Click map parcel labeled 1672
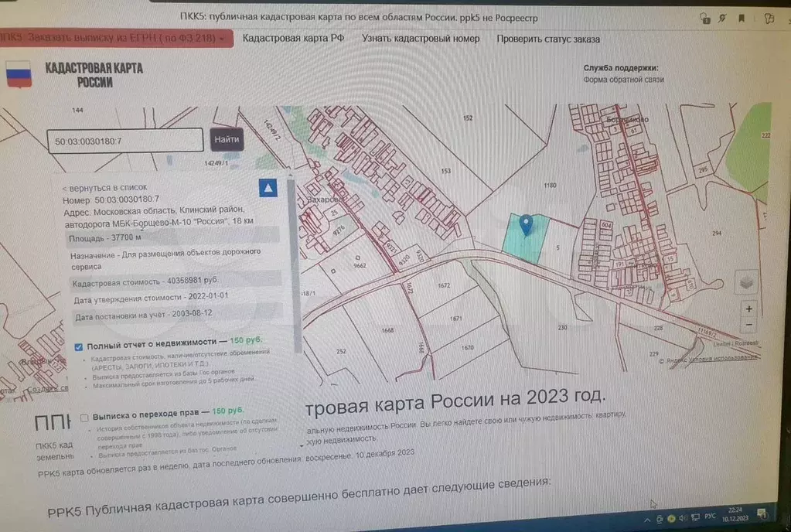Viewport: 791px width, 532px height. pyautogui.click(x=444, y=285)
